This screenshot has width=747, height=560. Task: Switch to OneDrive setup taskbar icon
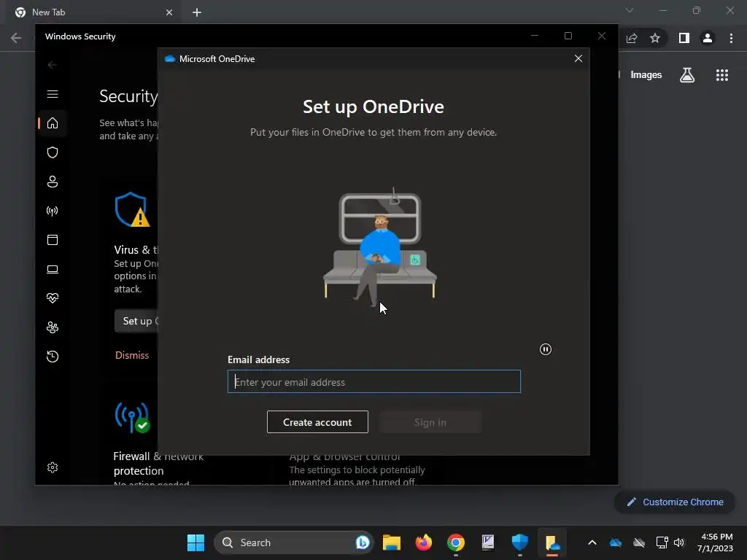pos(552,542)
